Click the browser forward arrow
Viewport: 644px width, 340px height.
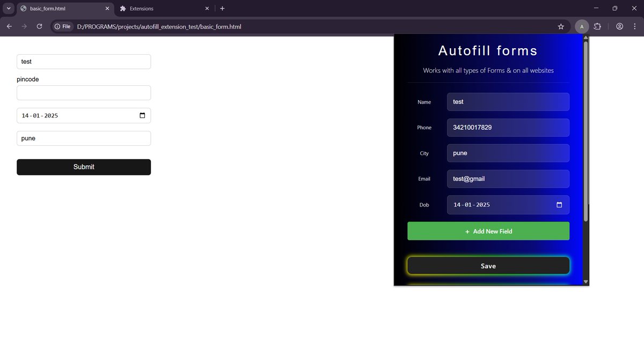[24, 26]
